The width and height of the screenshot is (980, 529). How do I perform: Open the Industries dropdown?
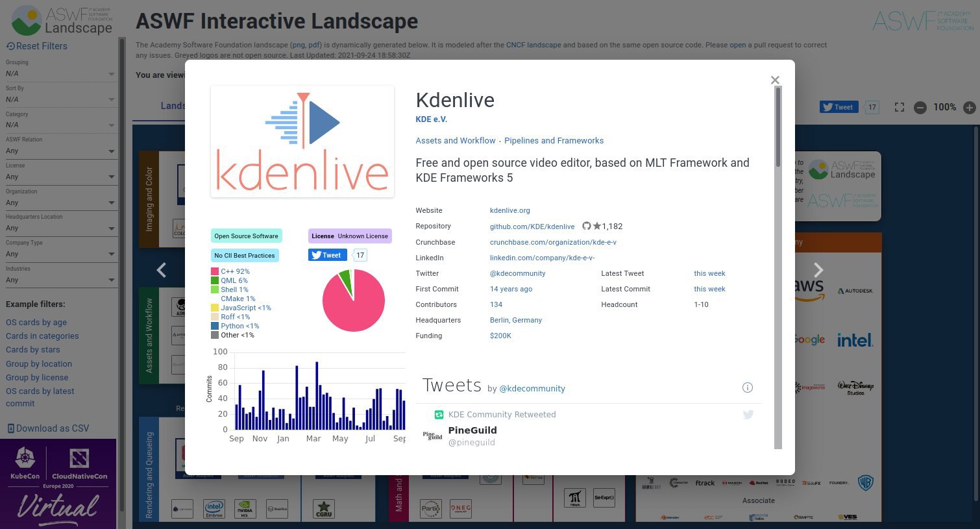(60, 280)
